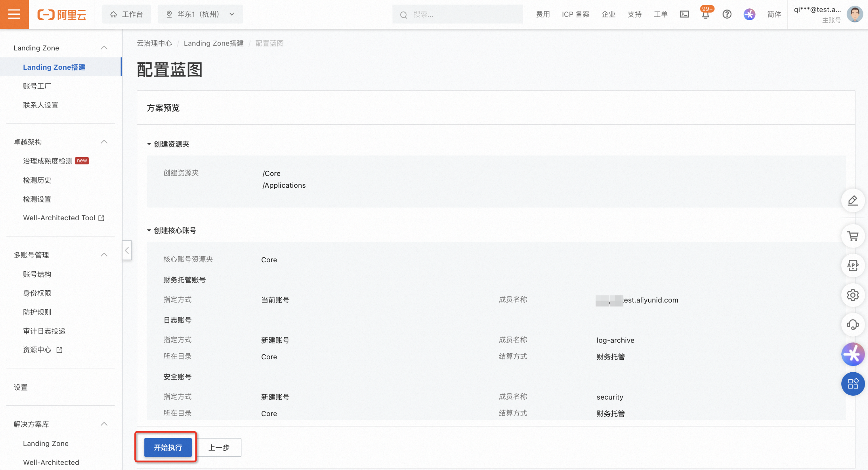
Task: Open 治理成熟度检测 menu item
Action: [x=48, y=161]
